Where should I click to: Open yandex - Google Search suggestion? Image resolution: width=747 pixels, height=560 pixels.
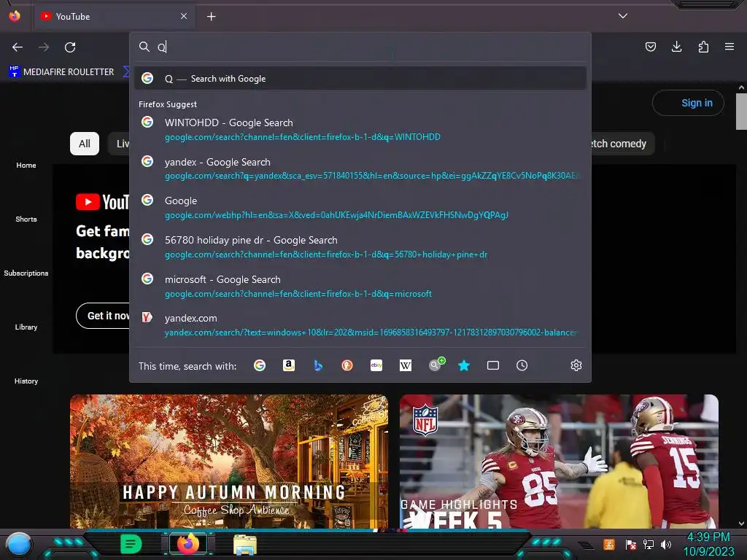click(360, 168)
